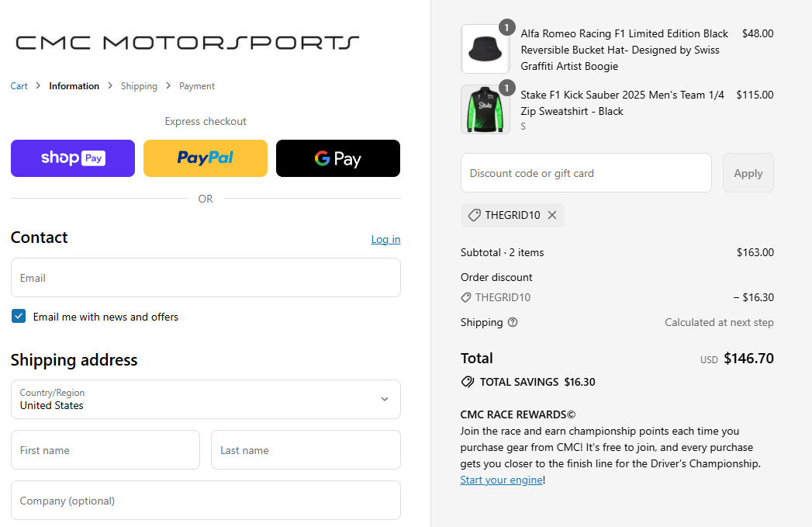Image resolution: width=812 pixels, height=527 pixels.
Task: Pay with Google Pay express checkout
Action: click(338, 158)
